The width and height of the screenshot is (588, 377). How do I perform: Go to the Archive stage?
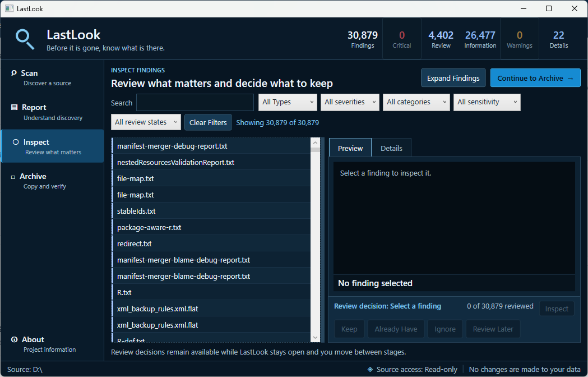pos(52,181)
